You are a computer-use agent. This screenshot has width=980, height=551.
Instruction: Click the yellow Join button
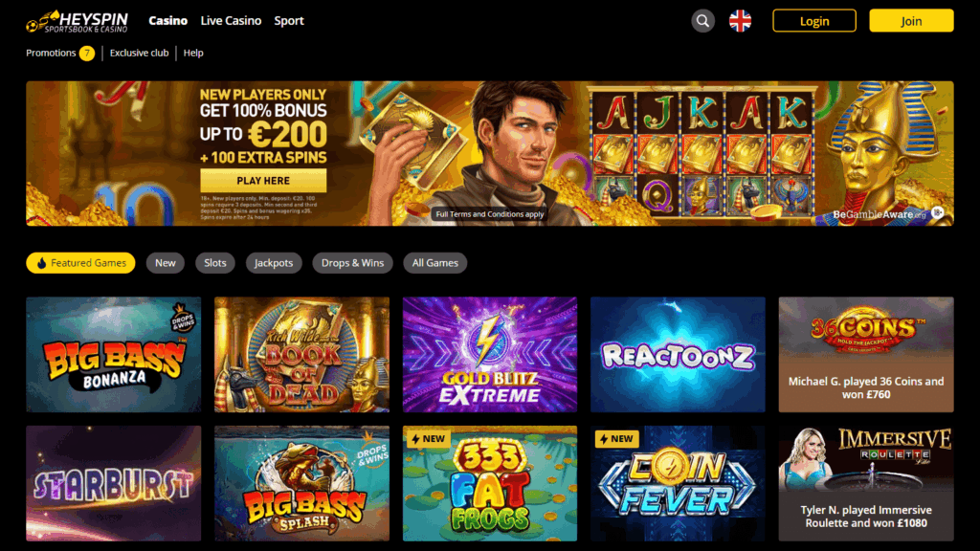[911, 21]
